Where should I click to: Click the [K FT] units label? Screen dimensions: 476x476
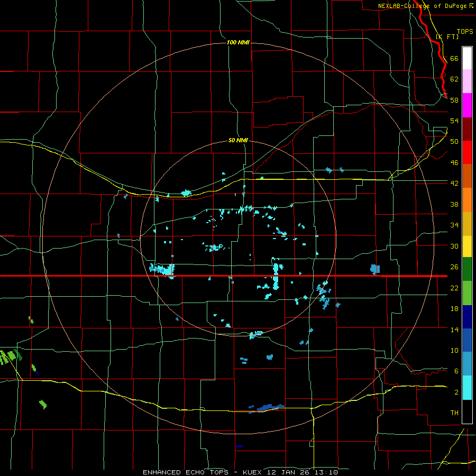(447, 36)
